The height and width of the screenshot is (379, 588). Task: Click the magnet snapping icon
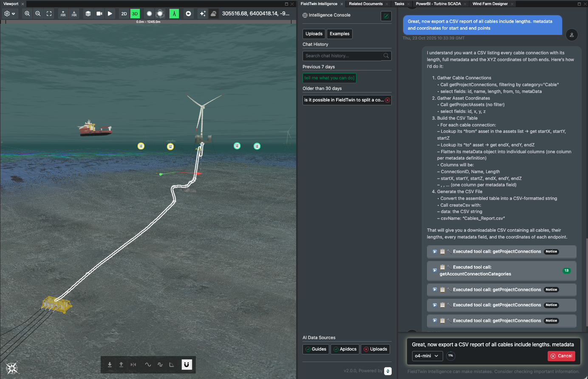187,365
